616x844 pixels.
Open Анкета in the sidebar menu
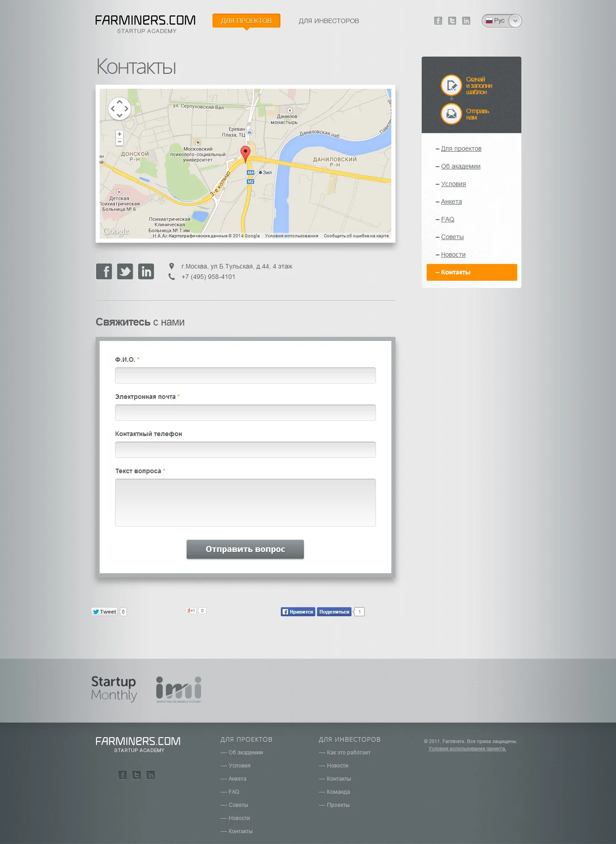[x=452, y=201]
